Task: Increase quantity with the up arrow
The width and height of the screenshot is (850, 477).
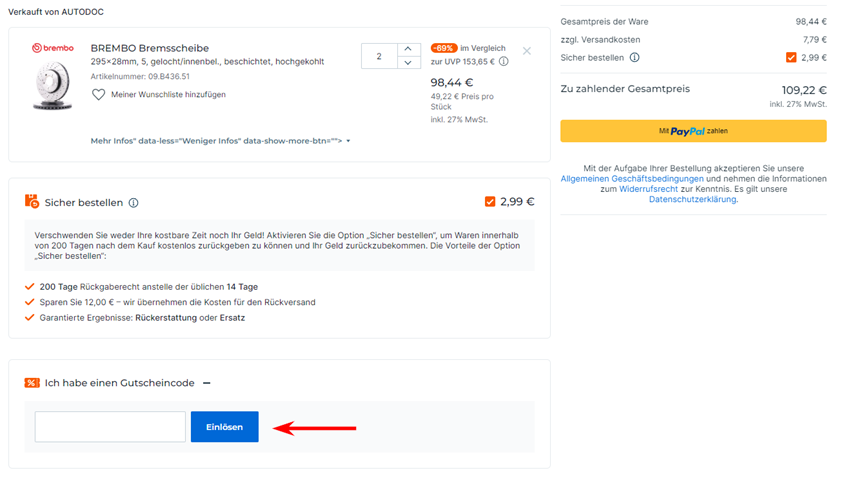Action: pos(408,49)
